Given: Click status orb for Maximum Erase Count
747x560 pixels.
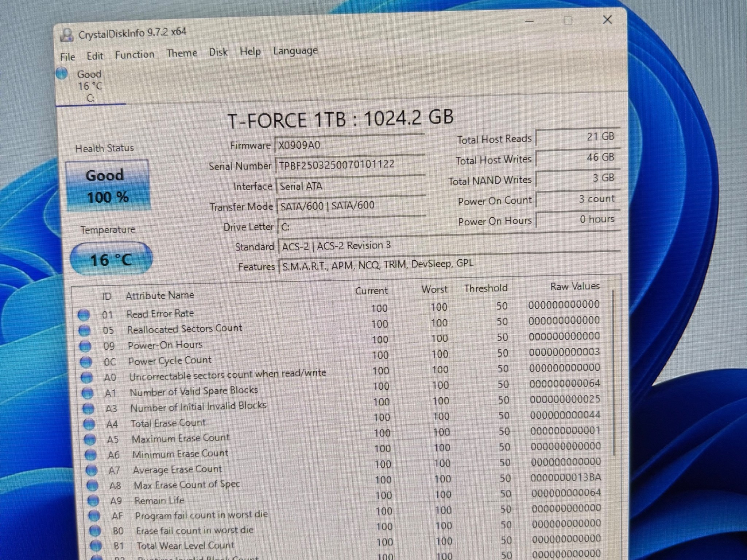Looking at the screenshot, I should pyautogui.click(x=90, y=440).
